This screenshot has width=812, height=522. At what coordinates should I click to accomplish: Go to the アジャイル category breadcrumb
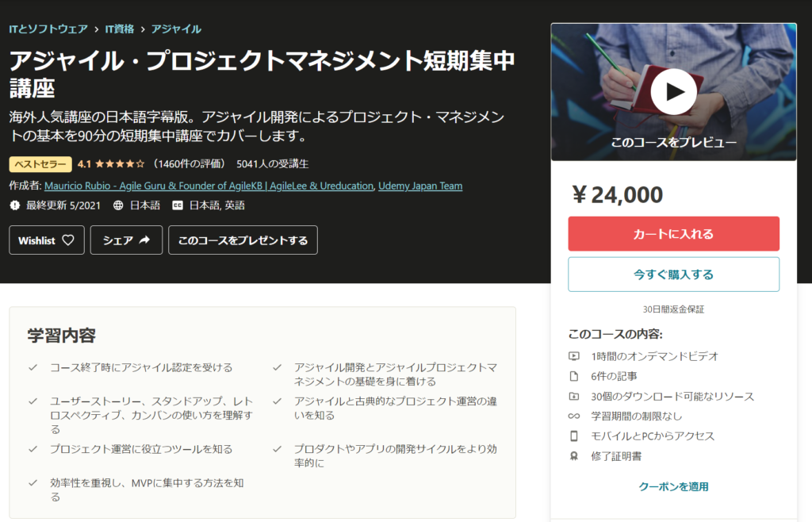176,29
